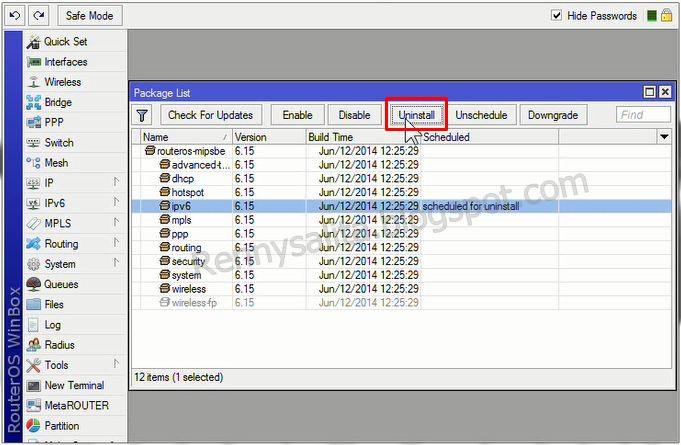Open the Tools sidebar menu

74,365
